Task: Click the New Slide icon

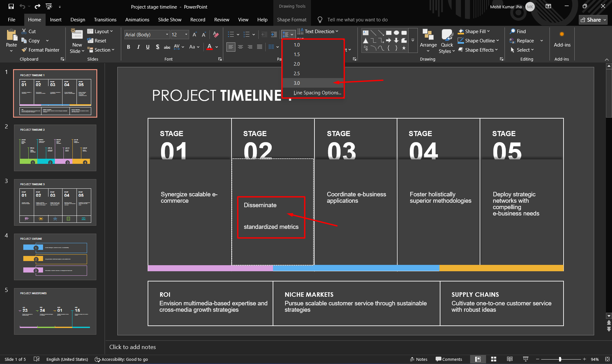Action: click(77, 34)
